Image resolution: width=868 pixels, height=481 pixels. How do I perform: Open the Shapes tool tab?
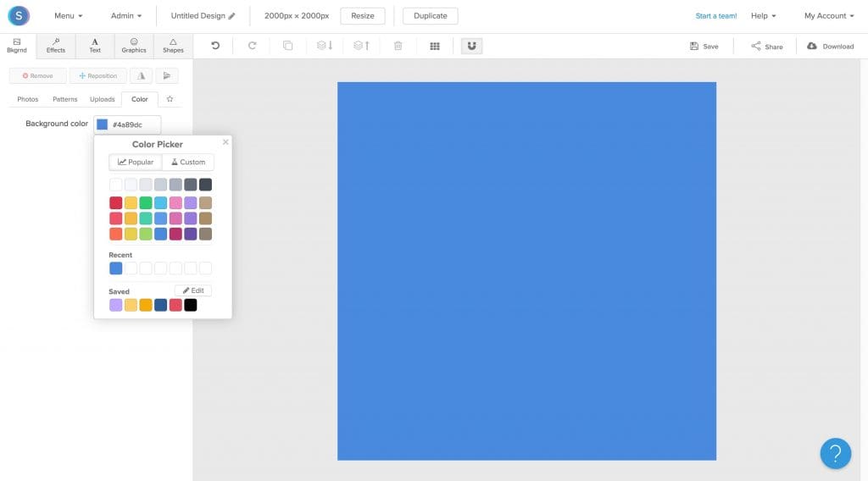point(173,46)
